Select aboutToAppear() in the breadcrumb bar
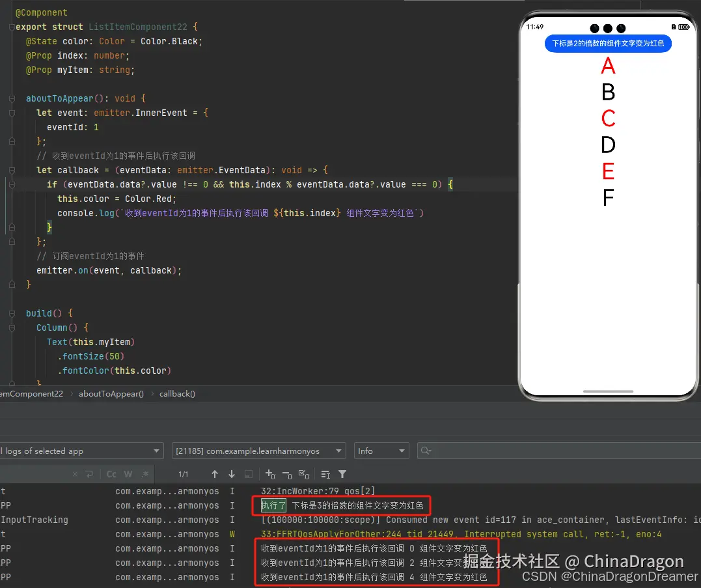 [111, 394]
